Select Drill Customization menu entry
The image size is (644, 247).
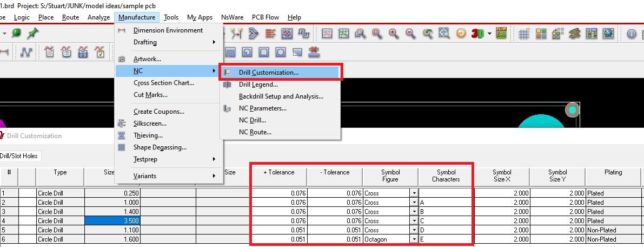click(x=268, y=72)
